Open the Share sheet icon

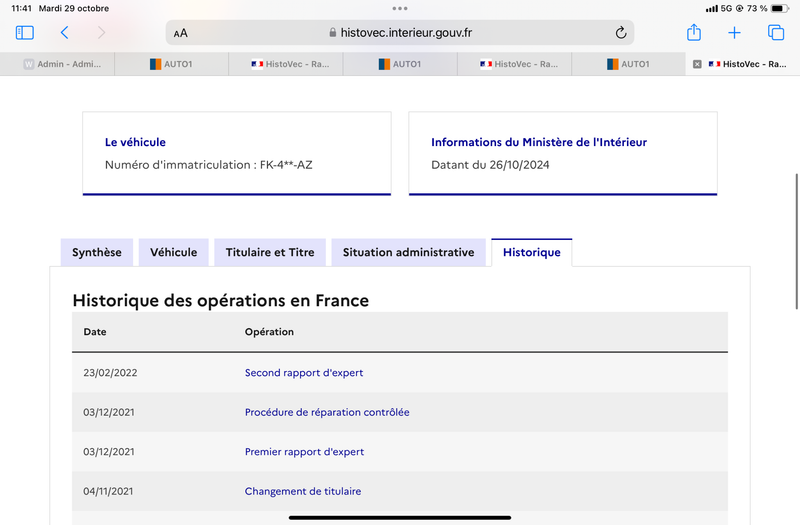(x=694, y=33)
